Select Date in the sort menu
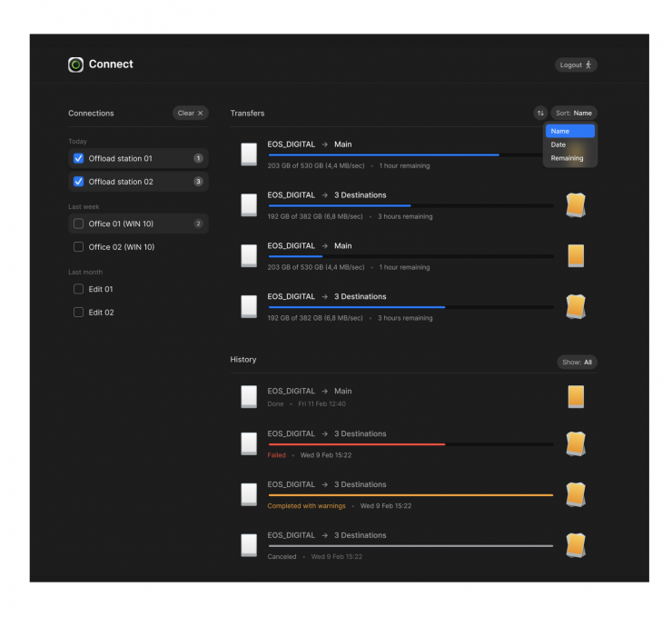The image size is (672, 617). tap(558, 144)
